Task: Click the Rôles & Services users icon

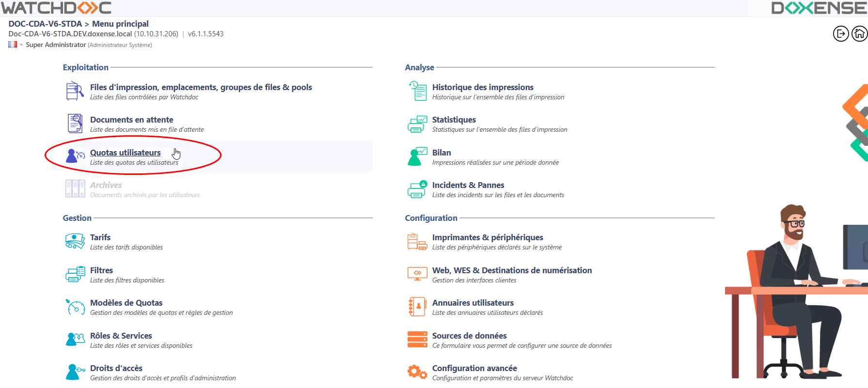Action: [75, 340]
